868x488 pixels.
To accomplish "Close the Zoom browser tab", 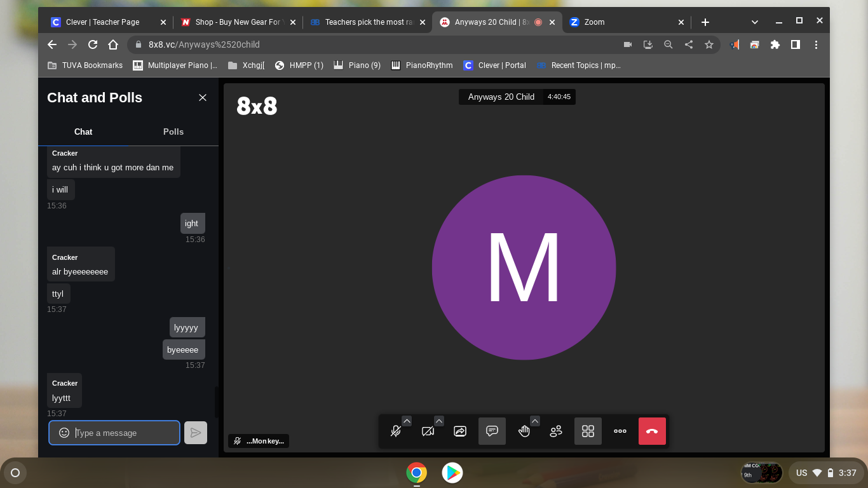I will [681, 22].
